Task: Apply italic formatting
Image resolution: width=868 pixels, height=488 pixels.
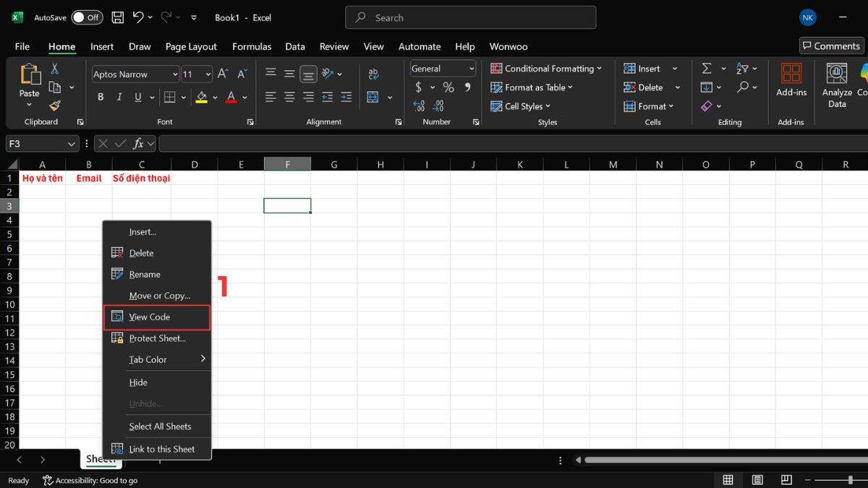Action: click(x=119, y=96)
